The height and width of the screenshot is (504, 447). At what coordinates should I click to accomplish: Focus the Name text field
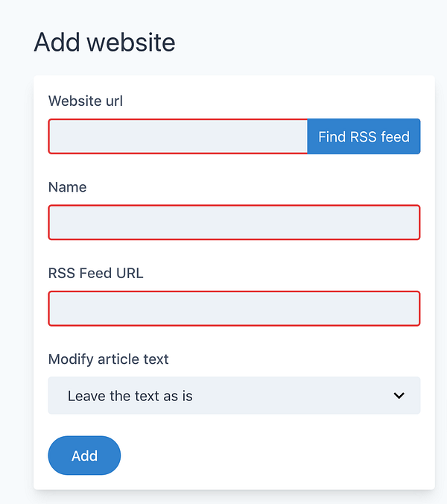tap(234, 223)
